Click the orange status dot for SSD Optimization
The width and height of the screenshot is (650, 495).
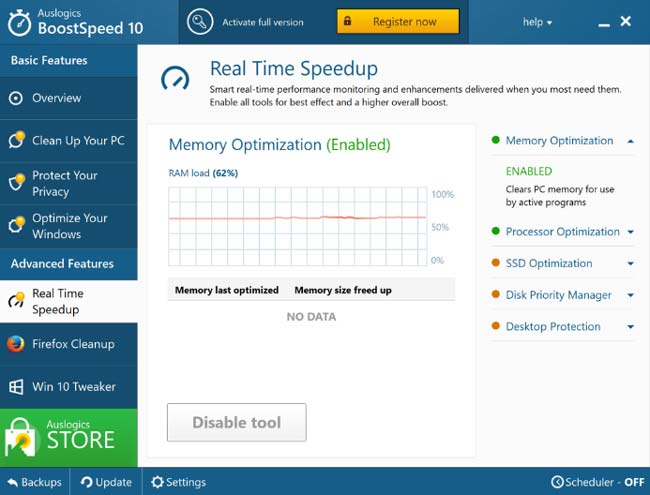495,262
